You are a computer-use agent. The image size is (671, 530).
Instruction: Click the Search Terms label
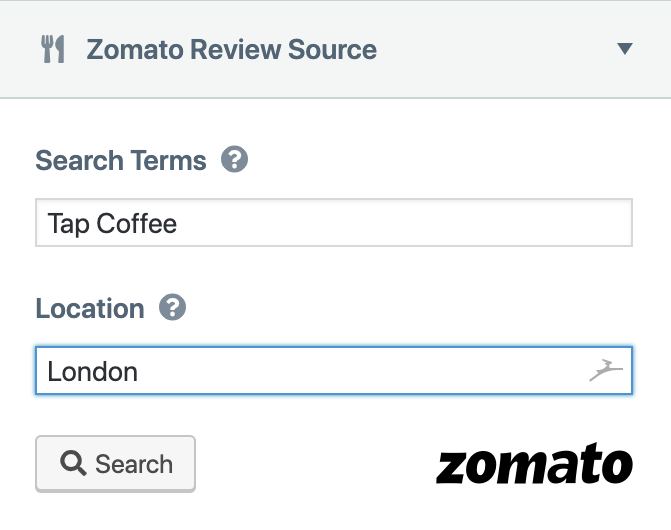pyautogui.click(x=121, y=160)
